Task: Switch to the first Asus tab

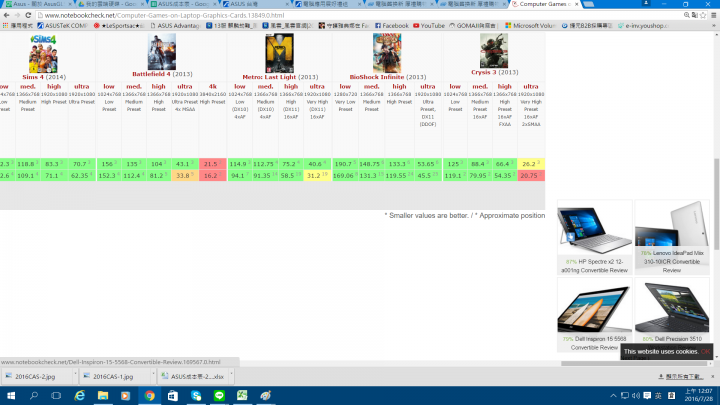Action: click(39, 4)
